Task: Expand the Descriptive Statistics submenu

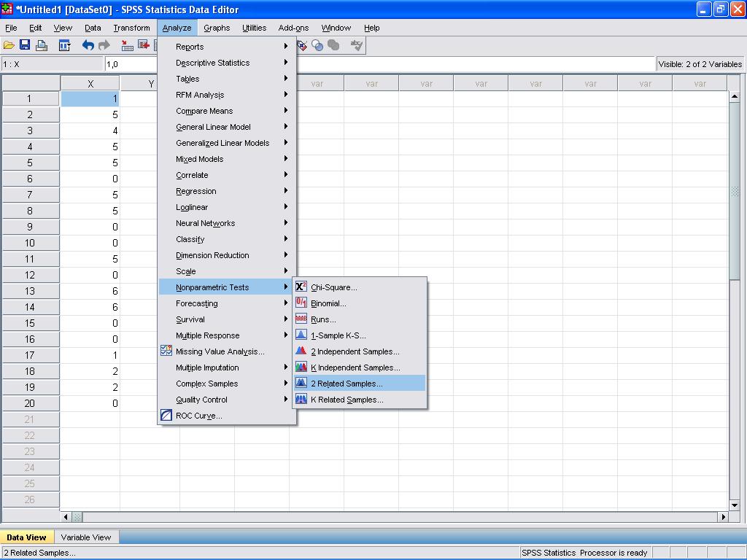Action: (212, 63)
